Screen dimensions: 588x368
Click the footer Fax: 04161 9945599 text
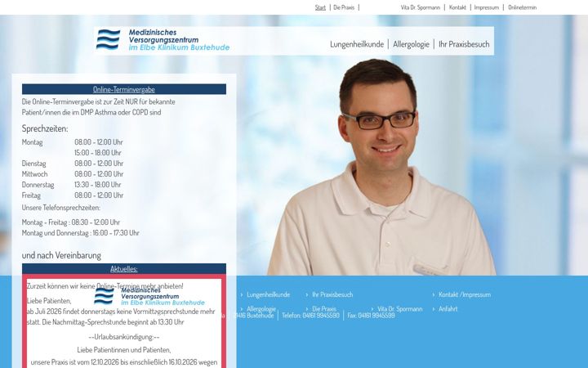[x=371, y=316]
